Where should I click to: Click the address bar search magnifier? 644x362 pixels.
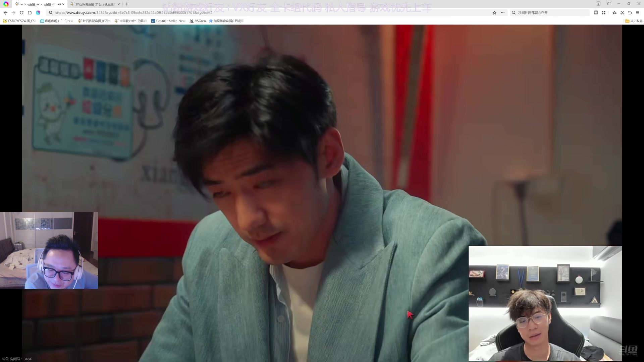tap(51, 12)
